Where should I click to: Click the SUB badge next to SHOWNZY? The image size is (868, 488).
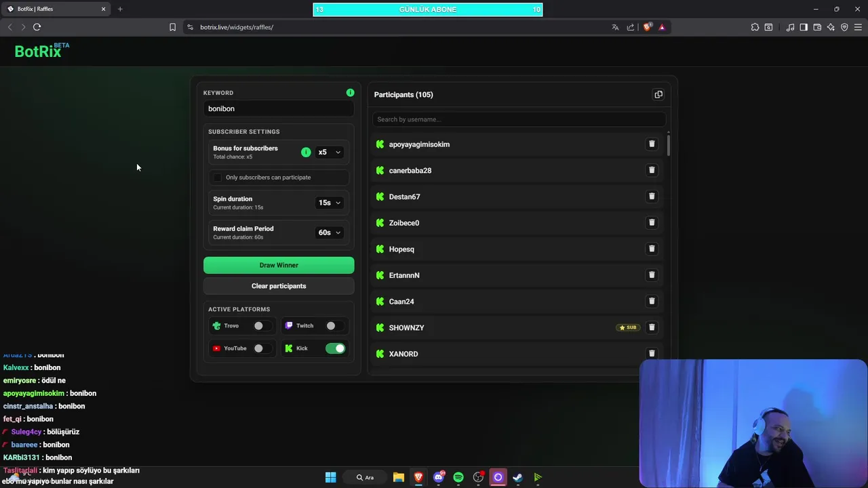[x=628, y=327]
